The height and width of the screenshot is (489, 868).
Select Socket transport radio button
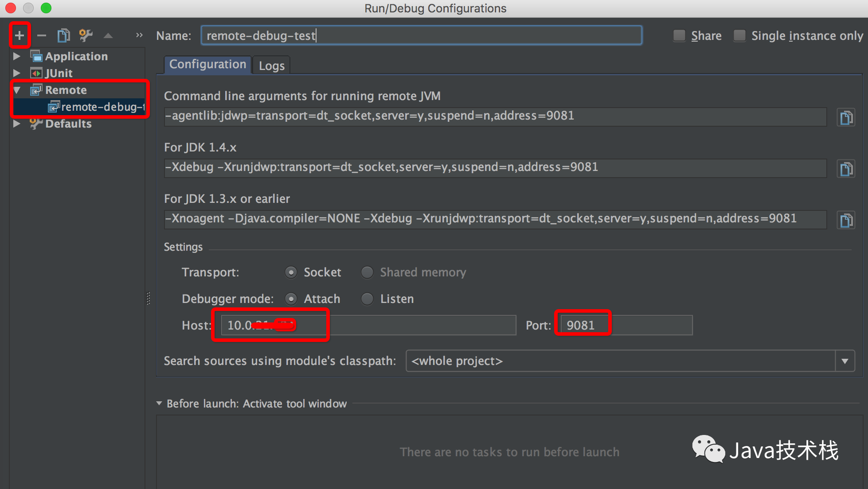click(x=291, y=272)
